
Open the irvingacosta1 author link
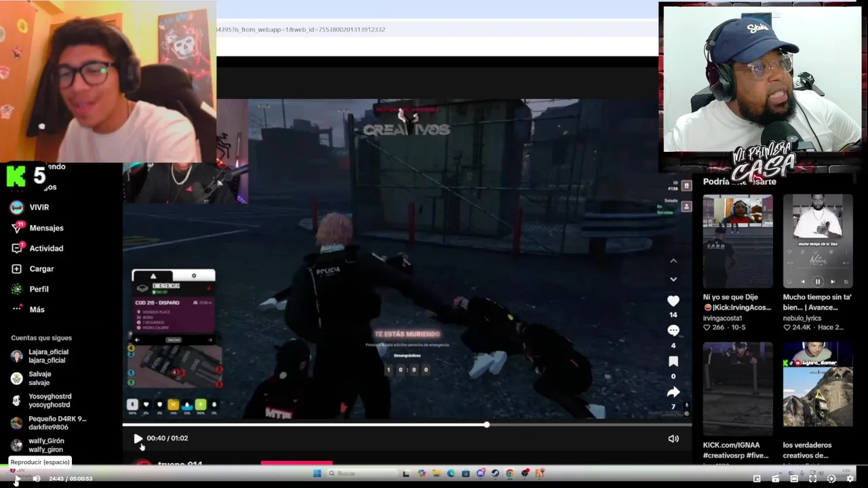coord(722,318)
